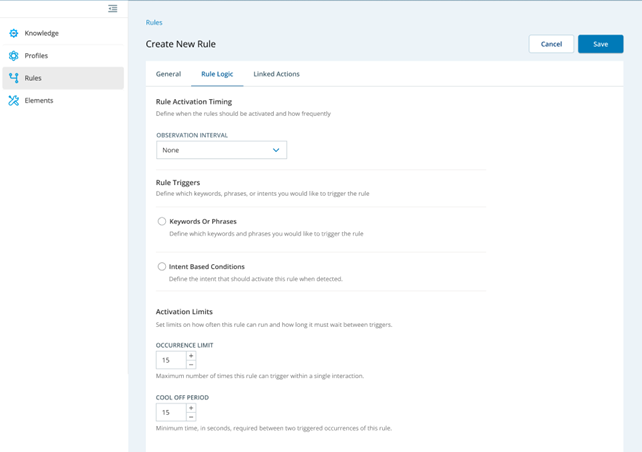Click the Knowledge gear icon
This screenshot has width=642, height=452.
pos(14,33)
